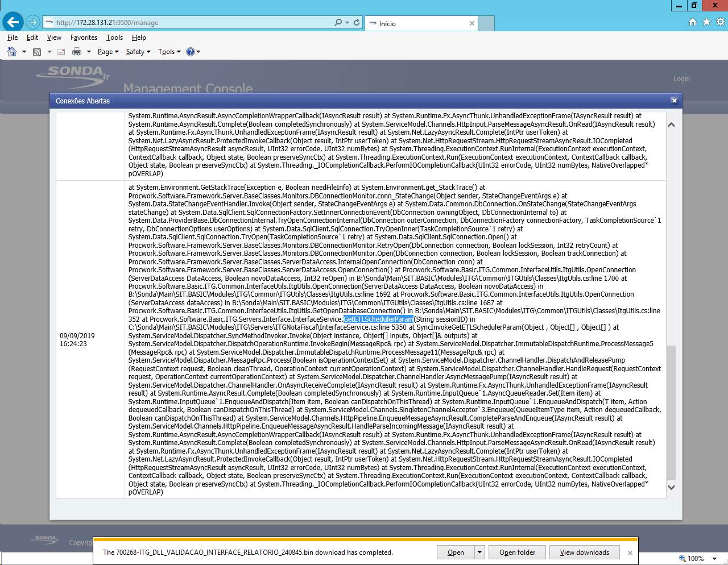728x565 pixels.
Task: Click the browser Forward arrow button
Action: point(33,22)
